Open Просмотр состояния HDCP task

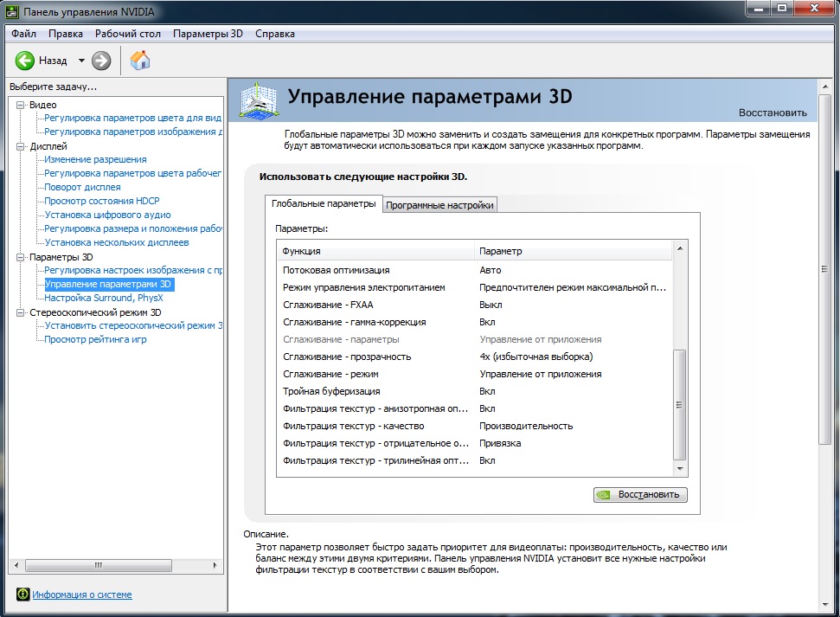pos(102,201)
